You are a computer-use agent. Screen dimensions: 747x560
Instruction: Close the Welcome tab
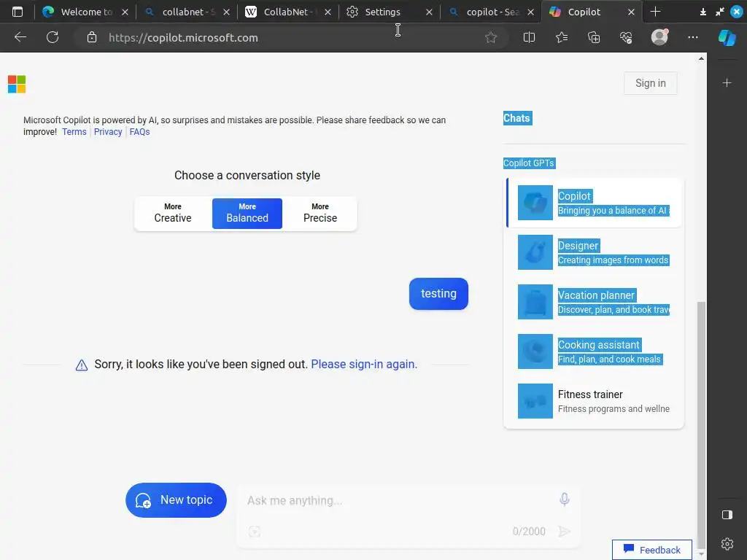pyautogui.click(x=125, y=12)
